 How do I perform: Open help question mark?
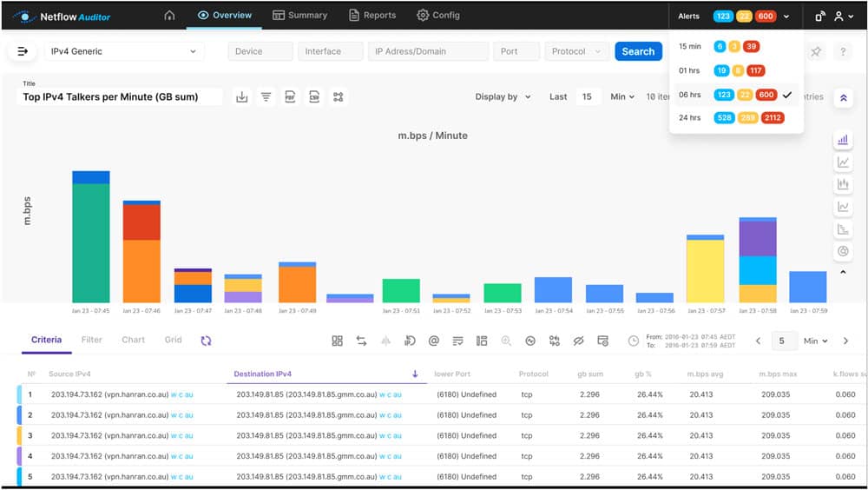coord(843,51)
